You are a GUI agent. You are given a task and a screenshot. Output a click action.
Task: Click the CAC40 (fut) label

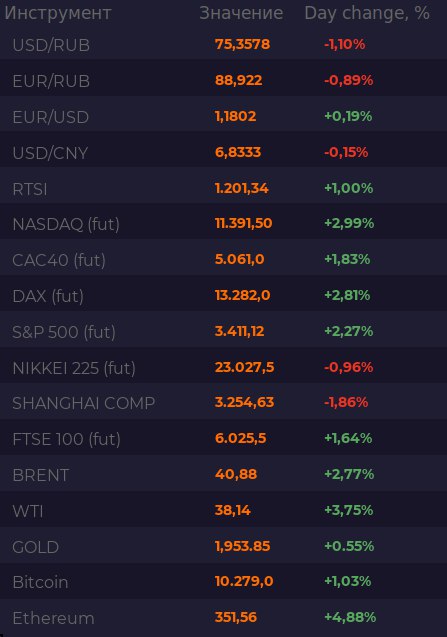59,260
